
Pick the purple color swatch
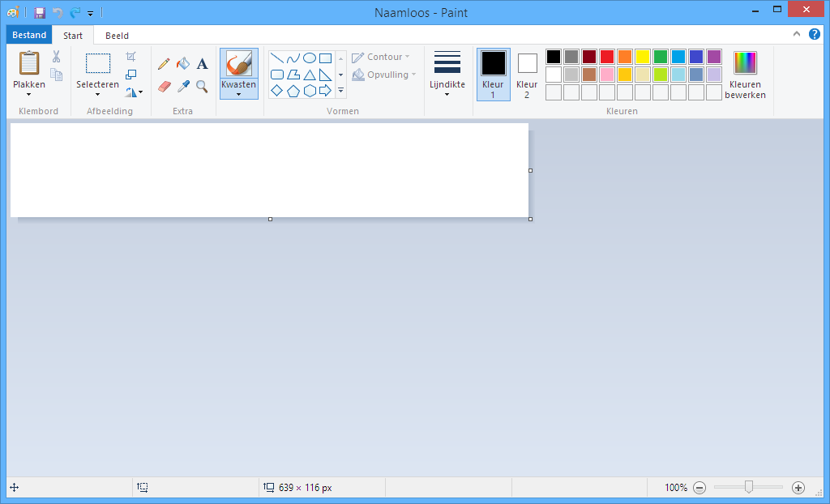pyautogui.click(x=714, y=57)
